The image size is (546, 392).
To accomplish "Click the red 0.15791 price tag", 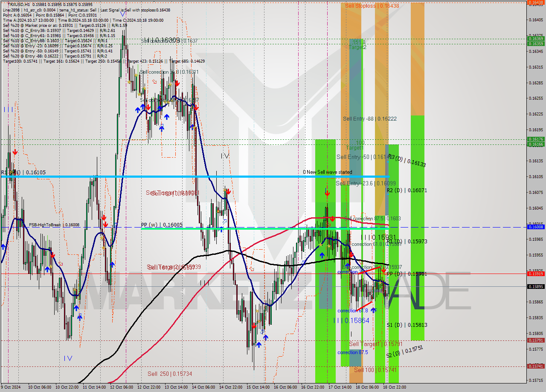I will (536, 340).
